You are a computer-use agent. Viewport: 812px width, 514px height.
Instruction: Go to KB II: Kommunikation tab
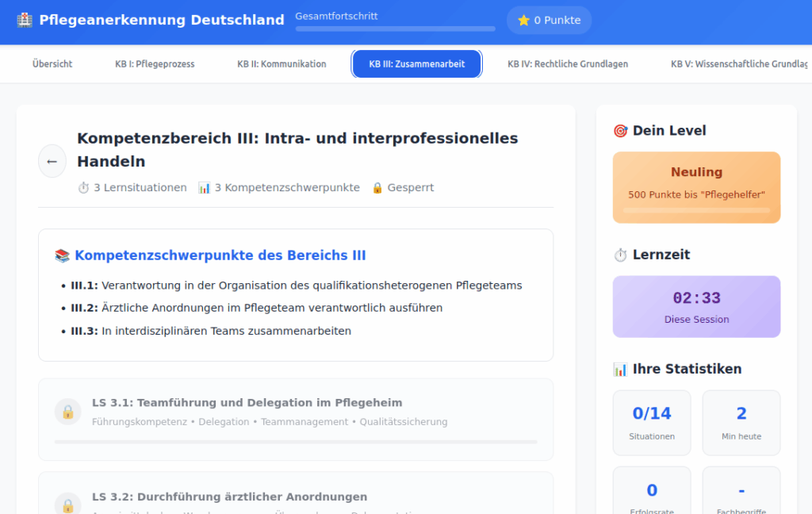(x=282, y=64)
